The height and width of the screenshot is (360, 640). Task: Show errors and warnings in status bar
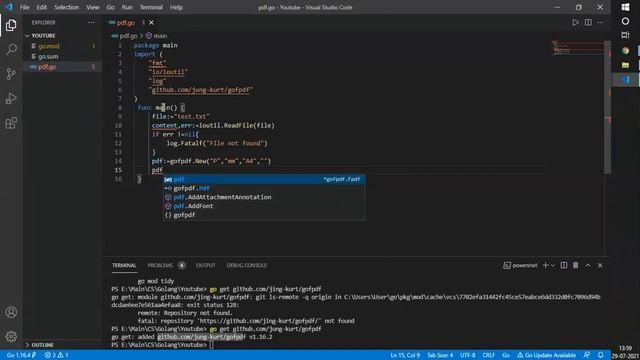(56, 355)
